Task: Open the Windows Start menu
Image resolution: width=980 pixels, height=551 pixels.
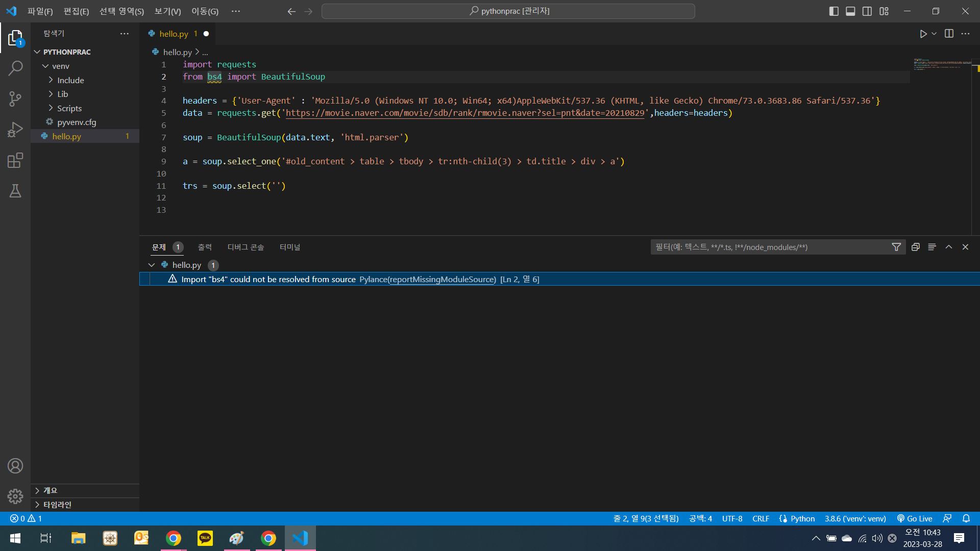Action: tap(15, 538)
